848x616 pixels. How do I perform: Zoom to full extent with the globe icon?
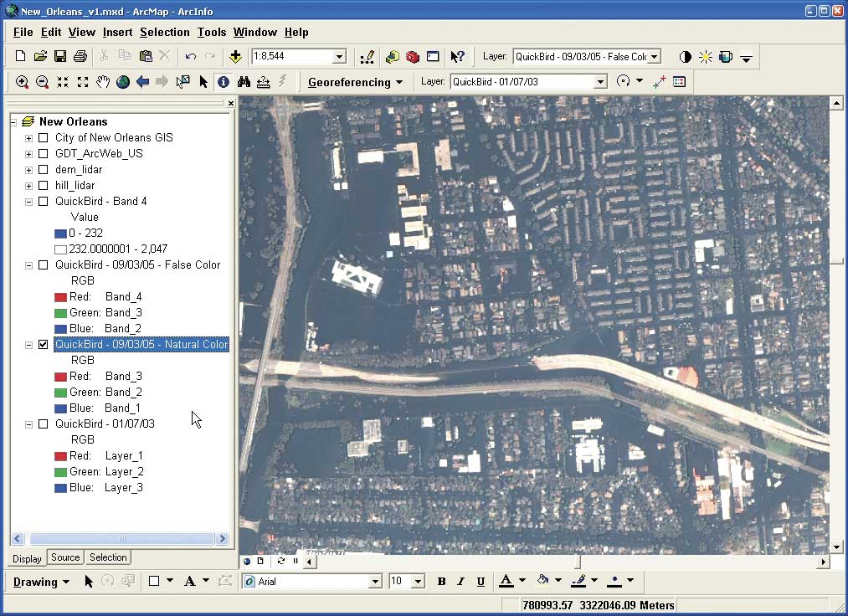click(123, 82)
